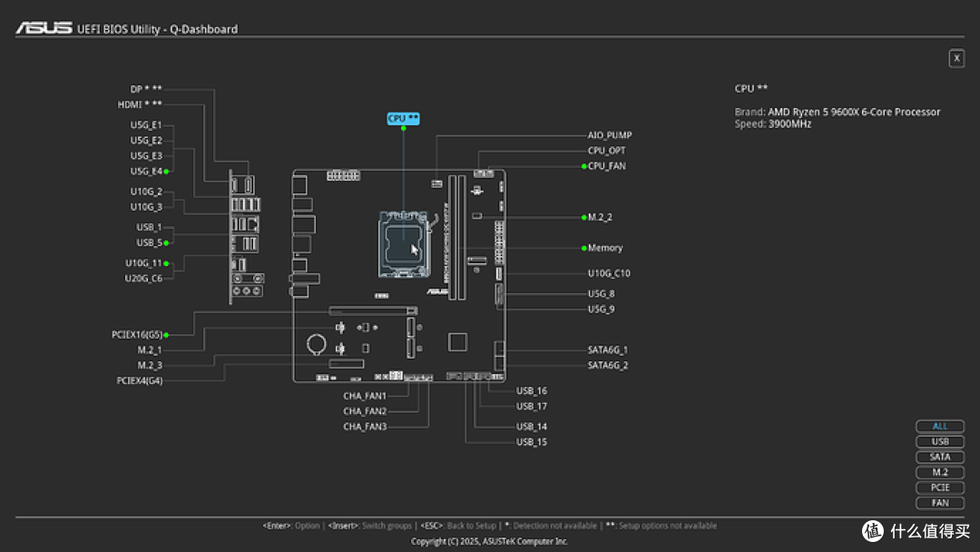Select the U5G_8 header label
The width and height of the screenshot is (980, 552).
click(x=601, y=294)
